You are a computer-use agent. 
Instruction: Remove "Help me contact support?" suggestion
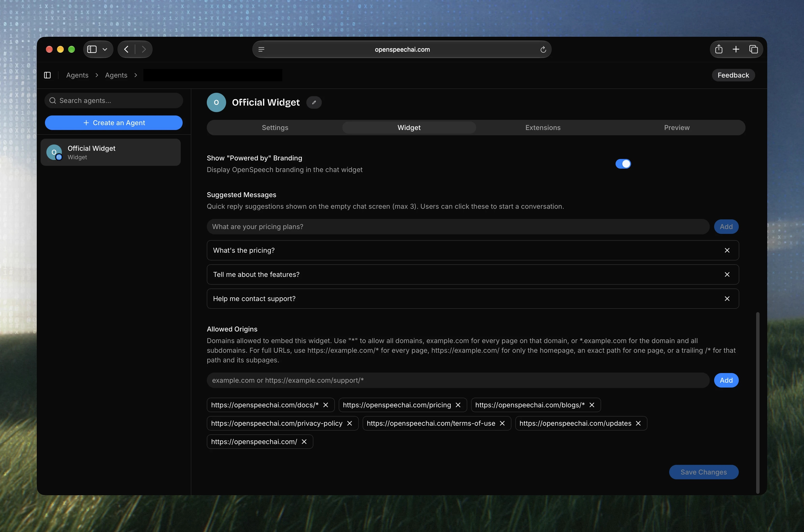point(727,299)
